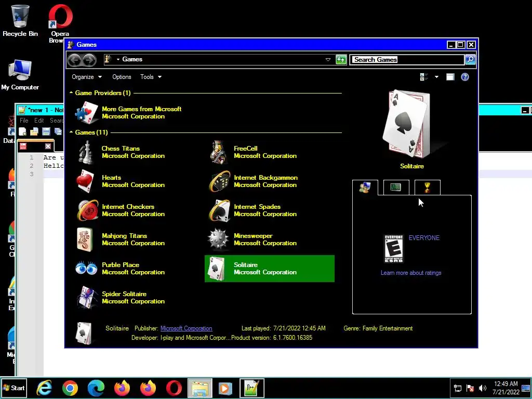The height and width of the screenshot is (399, 532).
Task: Expand the address bar history dropdown
Action: click(328, 60)
